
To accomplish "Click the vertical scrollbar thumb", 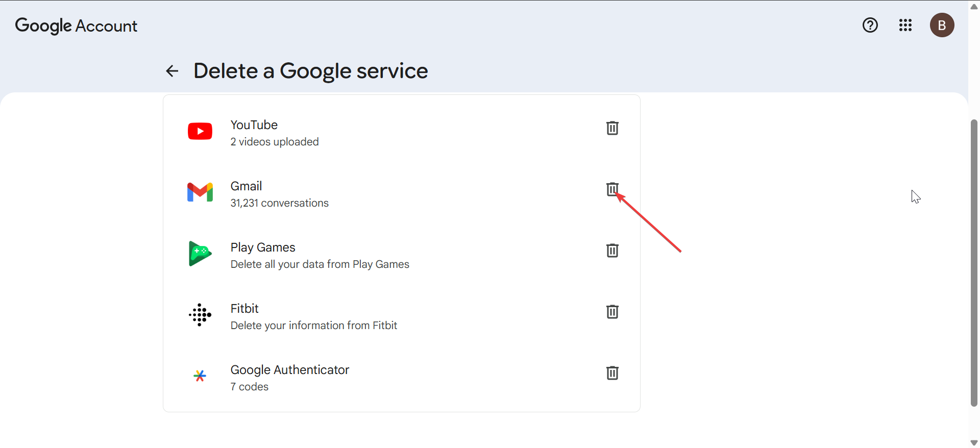I will click(974, 263).
